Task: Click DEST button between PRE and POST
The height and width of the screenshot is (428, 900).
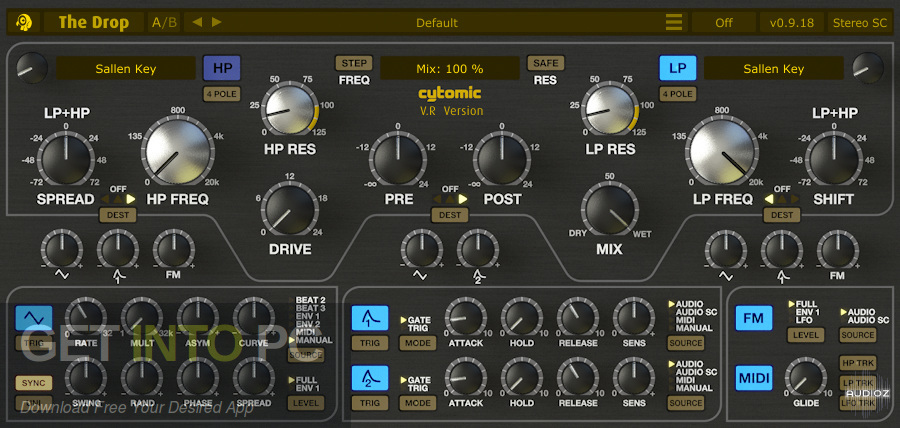Action: [x=450, y=215]
